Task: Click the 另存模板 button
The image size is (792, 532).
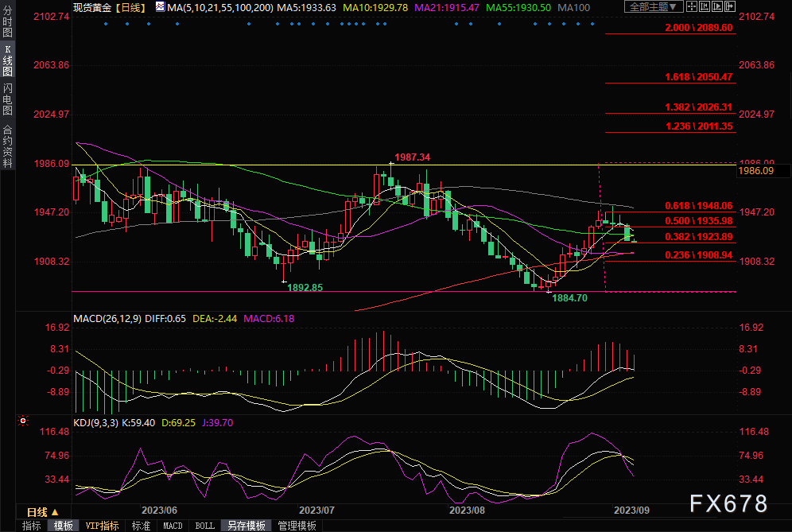Action: (246, 526)
